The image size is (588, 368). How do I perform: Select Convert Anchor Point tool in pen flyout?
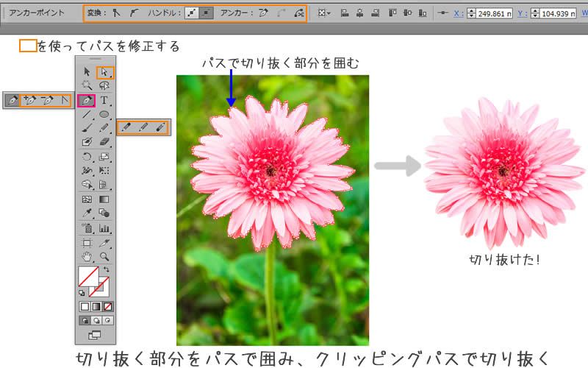65,100
